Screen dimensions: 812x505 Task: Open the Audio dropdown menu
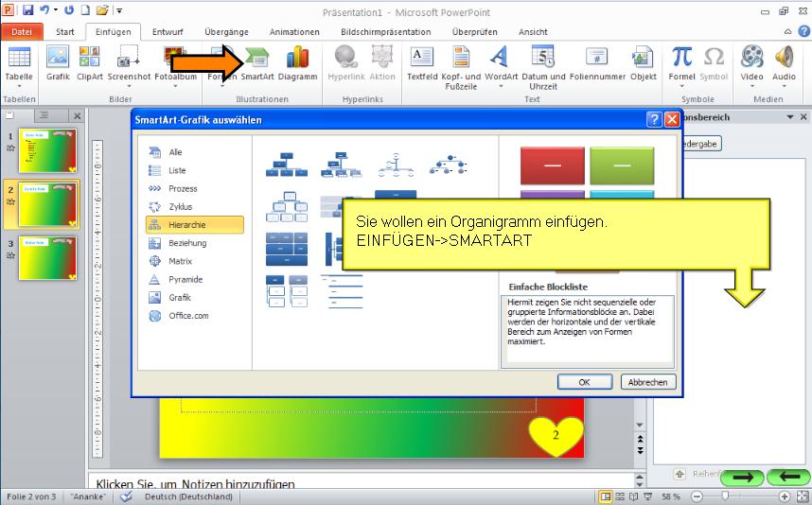pos(784,87)
